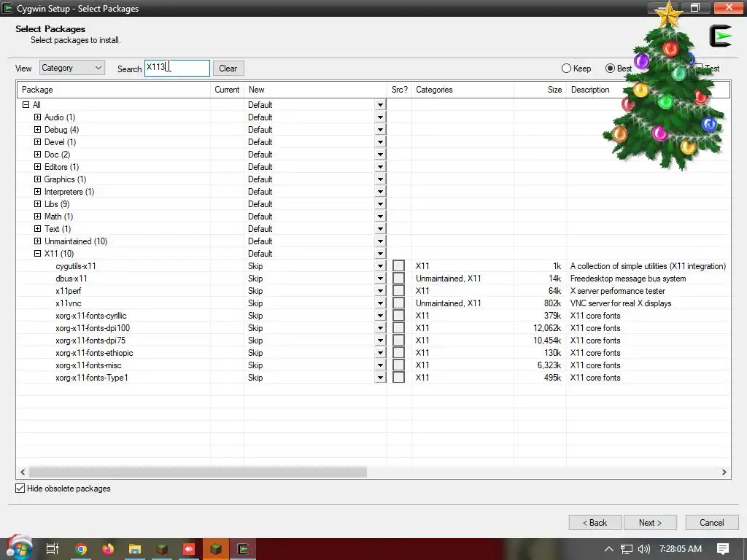Image resolution: width=747 pixels, height=560 pixels.
Task: Check the Src box for xorg-x11-fonts-misc
Action: coord(399,365)
